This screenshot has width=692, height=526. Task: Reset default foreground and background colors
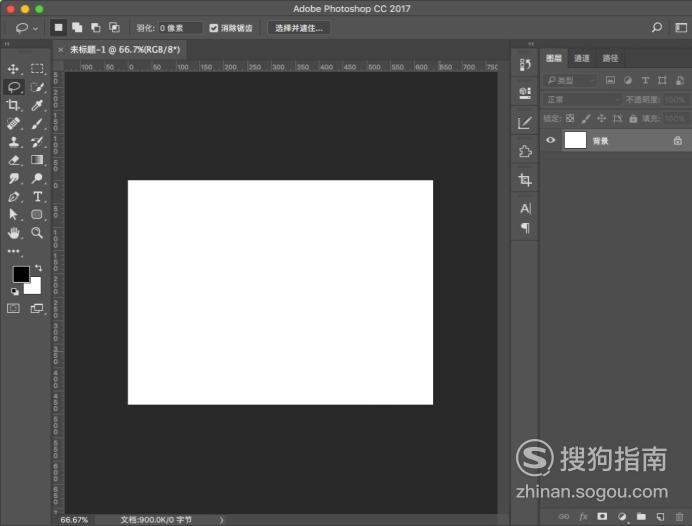[x=15, y=291]
